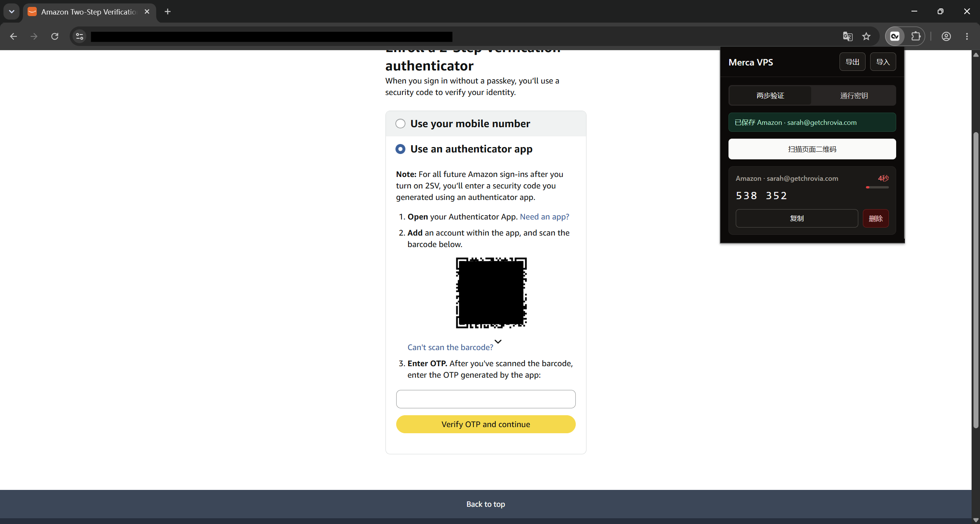Viewport: 980px width, 524px height.
Task: Expand Can't scan the barcode? section
Action: click(450, 347)
